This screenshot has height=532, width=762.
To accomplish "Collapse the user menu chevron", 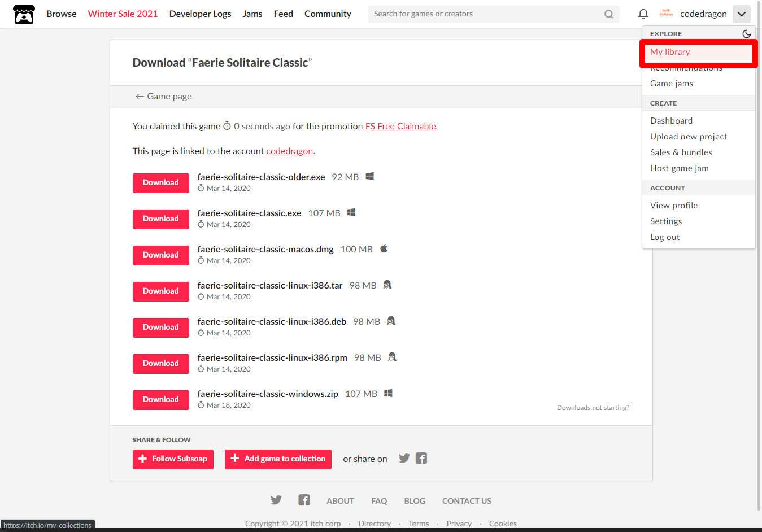I will (742, 14).
